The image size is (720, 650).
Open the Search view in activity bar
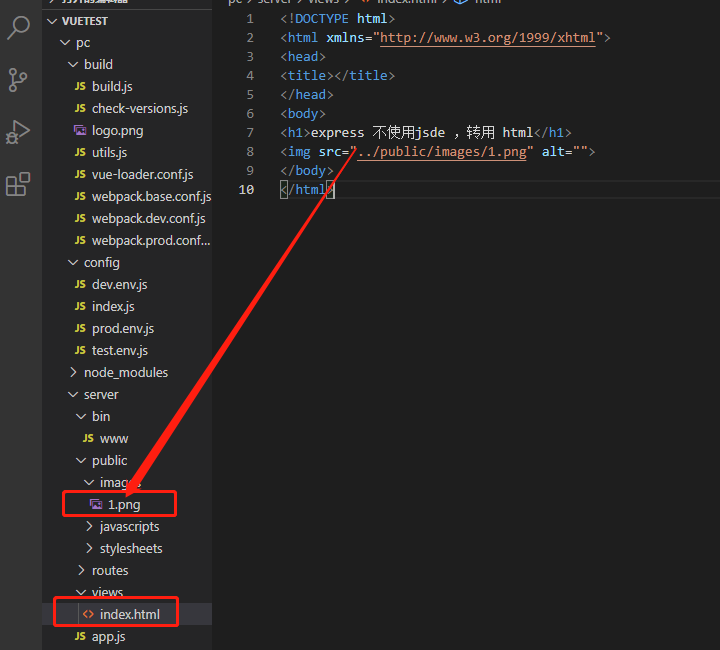tap(18, 28)
